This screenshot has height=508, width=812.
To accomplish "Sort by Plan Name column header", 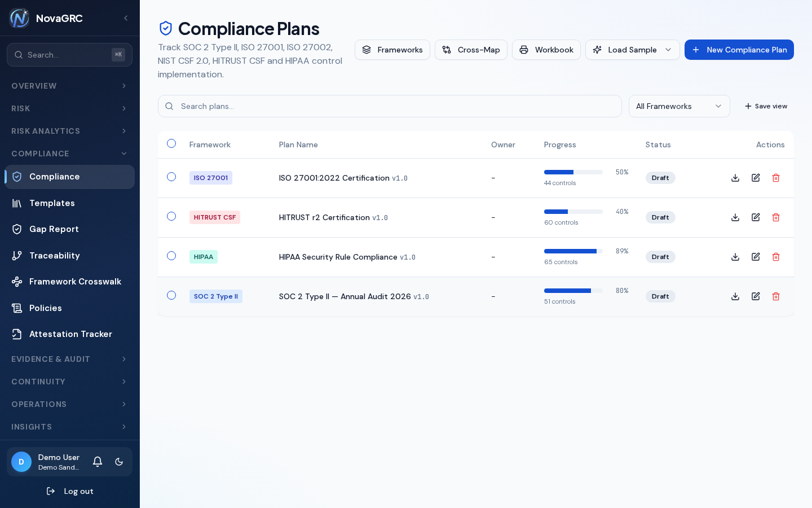I will pyautogui.click(x=298, y=144).
